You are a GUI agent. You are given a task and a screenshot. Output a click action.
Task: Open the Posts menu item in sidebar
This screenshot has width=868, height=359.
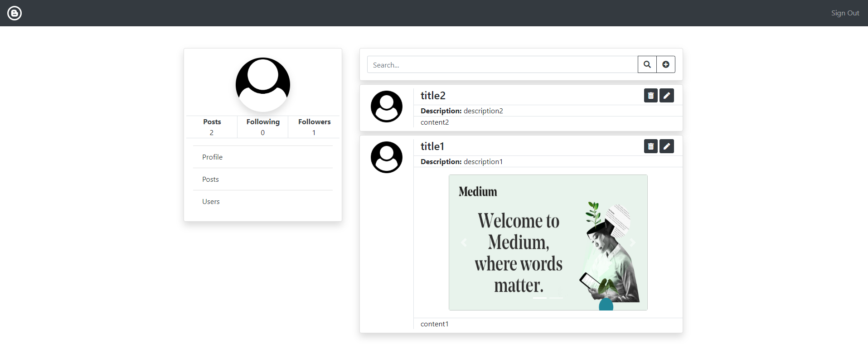pos(263,179)
